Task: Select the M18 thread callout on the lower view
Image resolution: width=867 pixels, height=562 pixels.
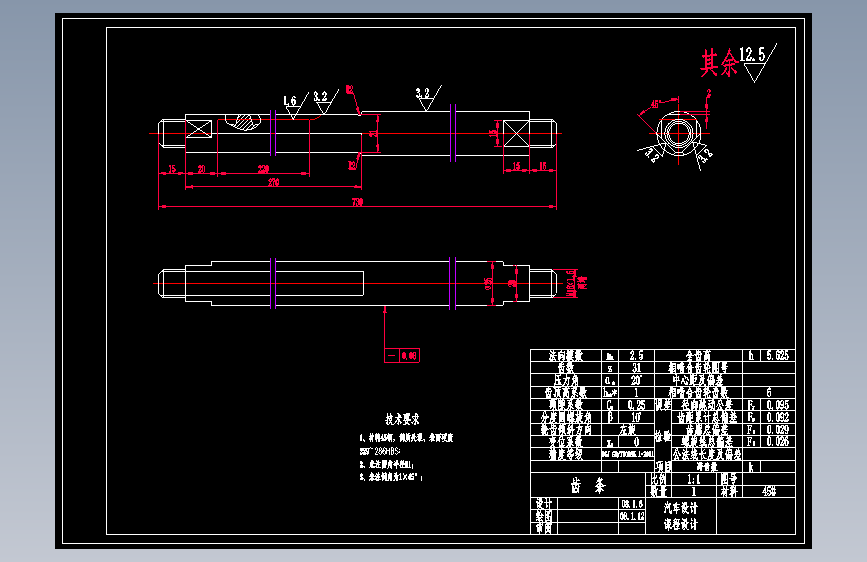Action: [571, 283]
